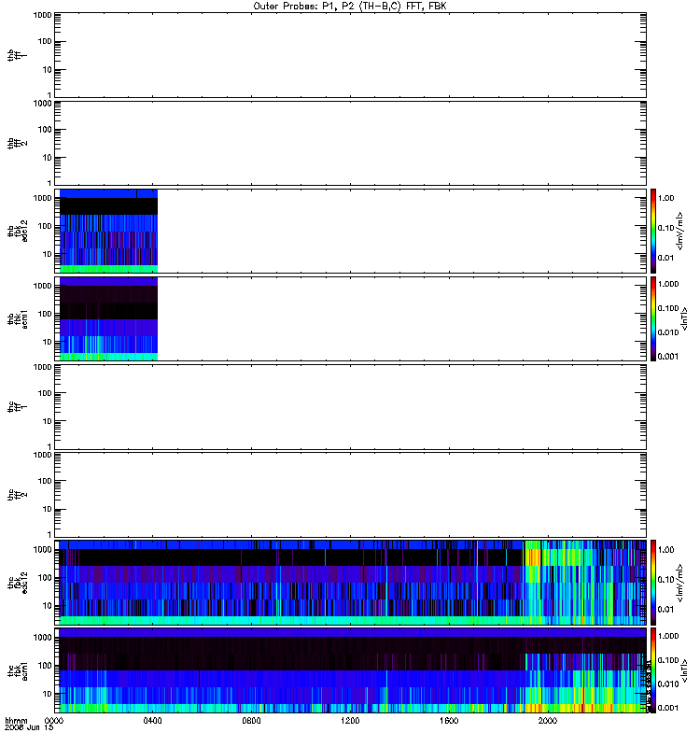Click the '<|mV/m|>' unit label beside thc edc12 colorbar
This screenshot has height=747, width=700.
(680, 583)
